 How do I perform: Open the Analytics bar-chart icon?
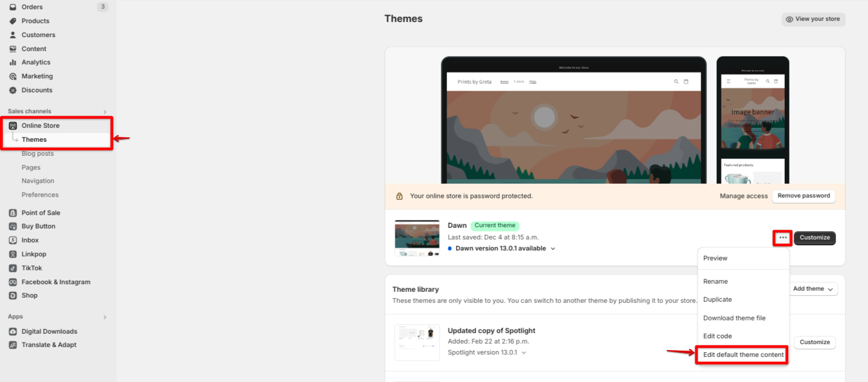(13, 62)
